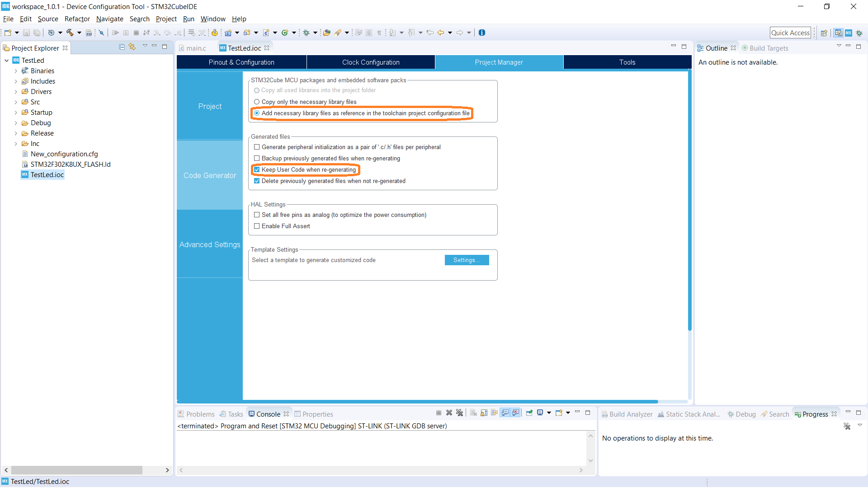Screen dimensions: 868x488
Task: Open Project Explorer view menu arrow
Action: pos(145,46)
